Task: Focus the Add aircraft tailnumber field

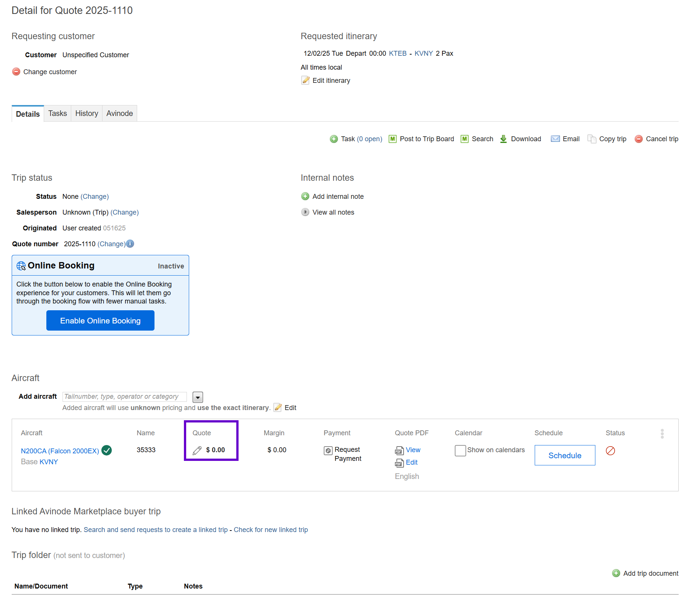Action: tap(124, 396)
